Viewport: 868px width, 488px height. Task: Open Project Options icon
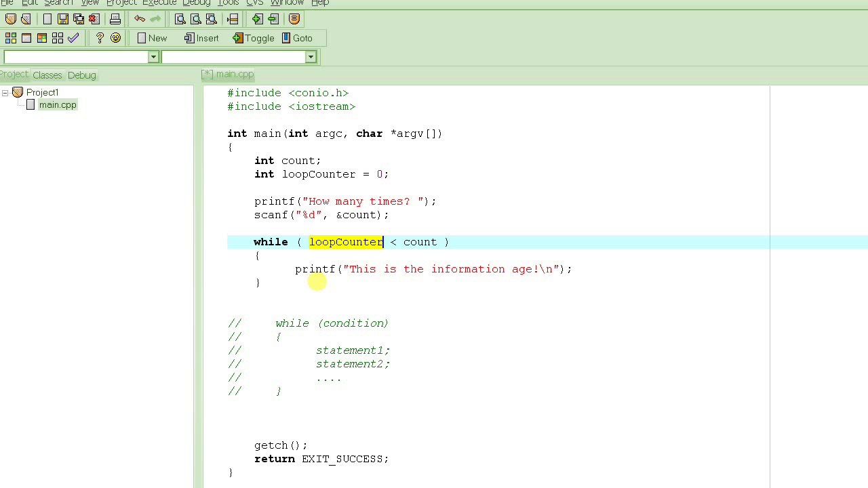294,19
